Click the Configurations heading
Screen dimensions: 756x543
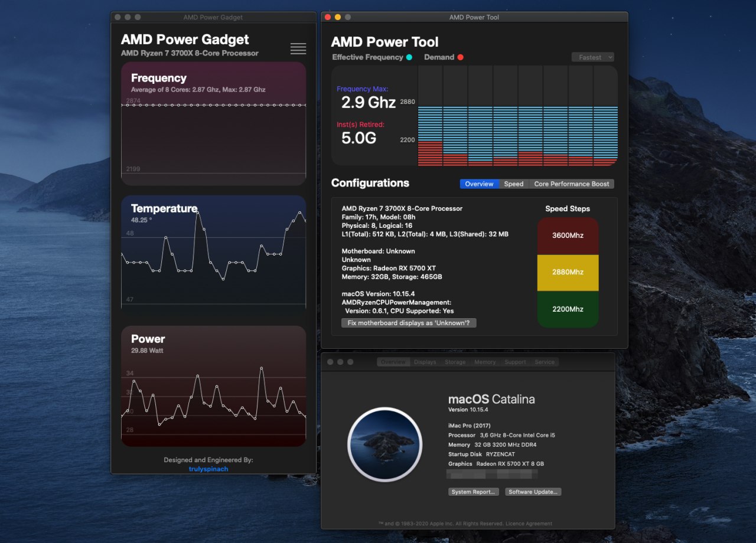[370, 183]
